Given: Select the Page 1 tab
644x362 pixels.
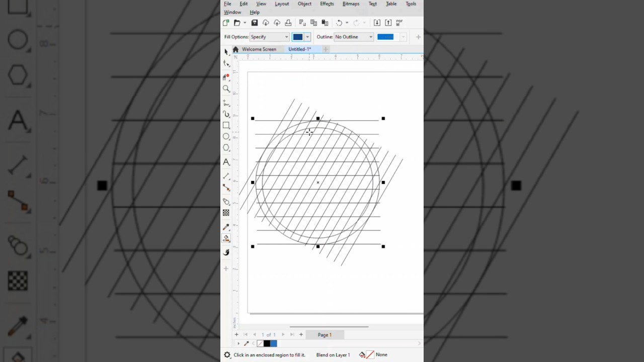Looking at the screenshot, I should (325, 335).
